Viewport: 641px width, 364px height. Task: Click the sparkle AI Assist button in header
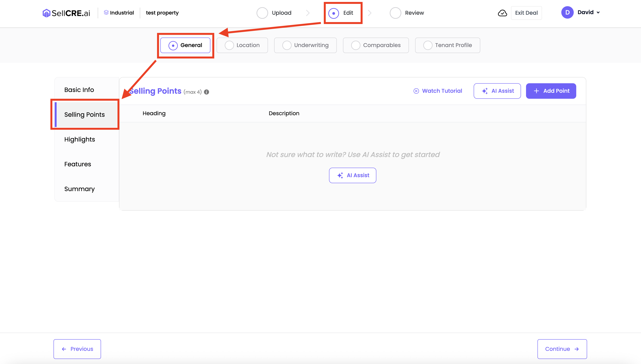point(497,91)
